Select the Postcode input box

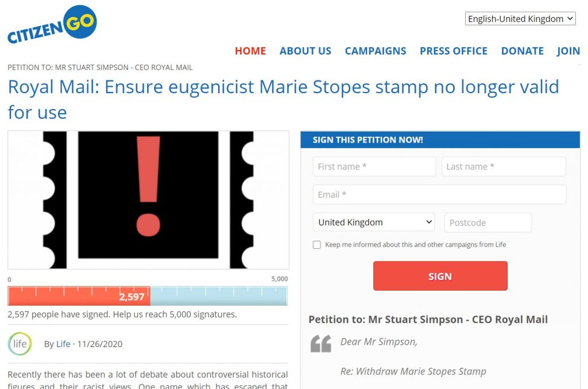coord(488,222)
